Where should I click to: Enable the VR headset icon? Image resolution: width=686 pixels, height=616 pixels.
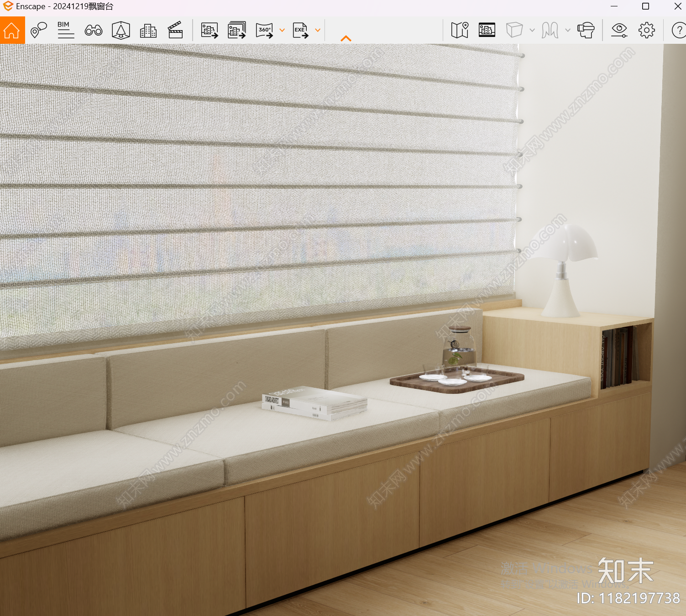click(586, 30)
